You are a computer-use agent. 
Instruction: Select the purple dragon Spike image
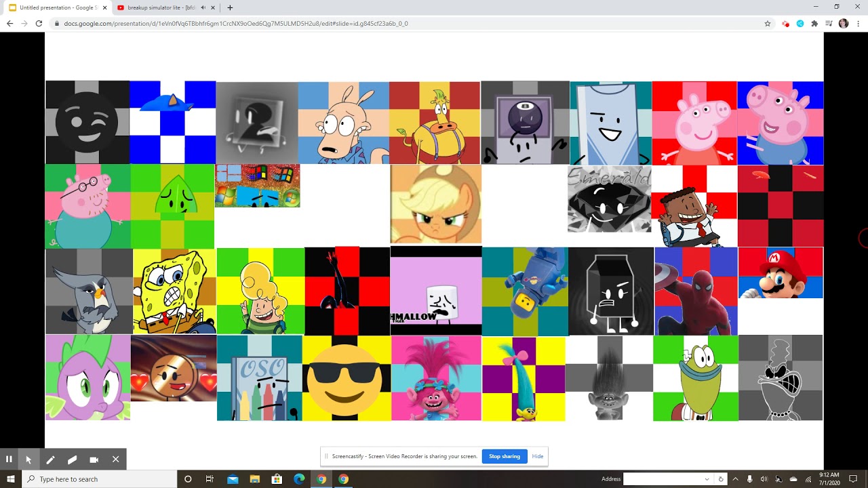click(x=88, y=378)
